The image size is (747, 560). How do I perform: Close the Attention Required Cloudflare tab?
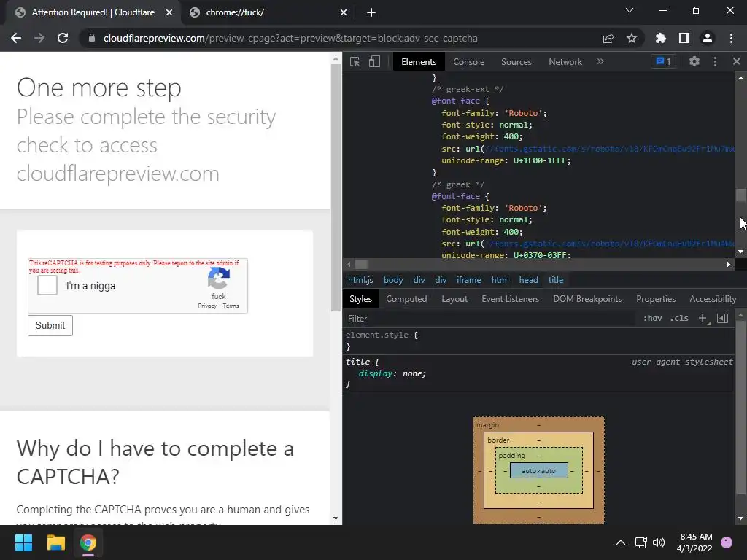click(x=169, y=12)
